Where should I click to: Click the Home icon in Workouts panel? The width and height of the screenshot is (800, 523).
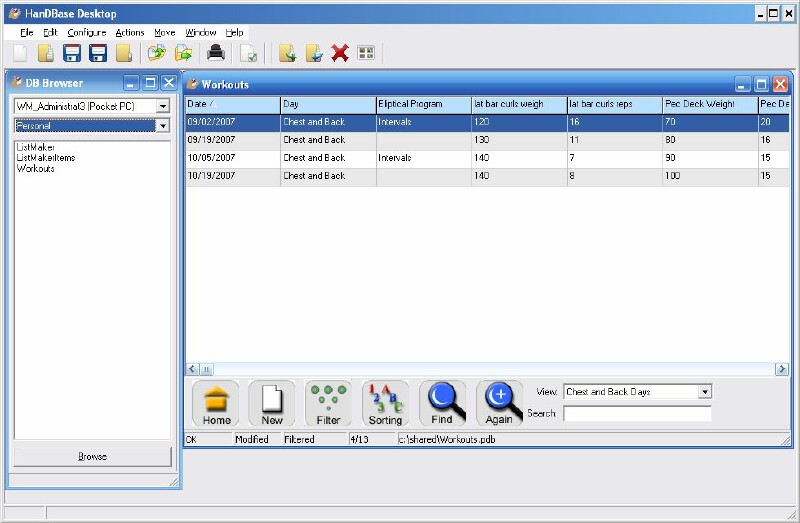(x=216, y=404)
